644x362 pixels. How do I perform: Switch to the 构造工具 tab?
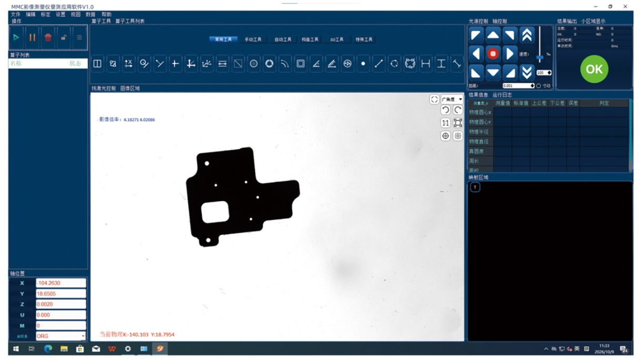(310, 39)
